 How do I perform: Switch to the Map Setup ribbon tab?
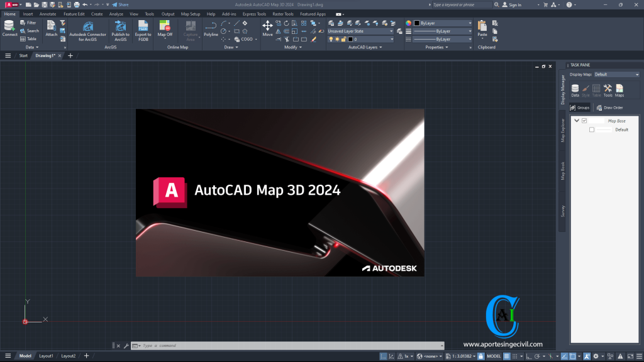[190, 14]
